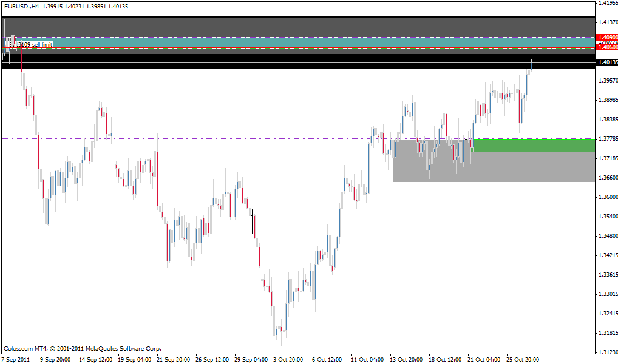Click the 1.39570 price axis label

click(608, 80)
